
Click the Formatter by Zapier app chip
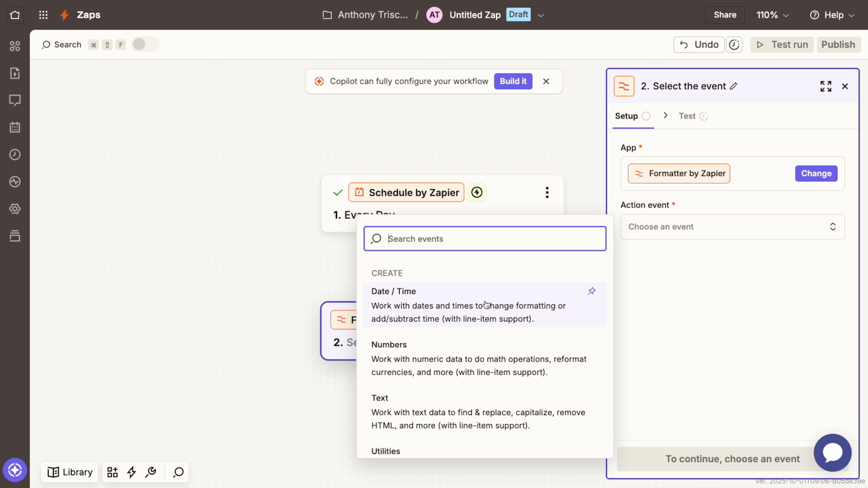679,174
